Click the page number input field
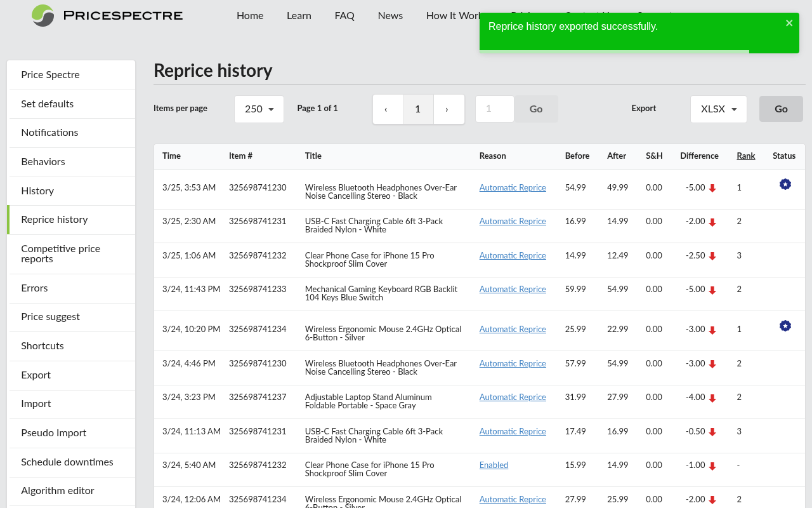 point(494,109)
